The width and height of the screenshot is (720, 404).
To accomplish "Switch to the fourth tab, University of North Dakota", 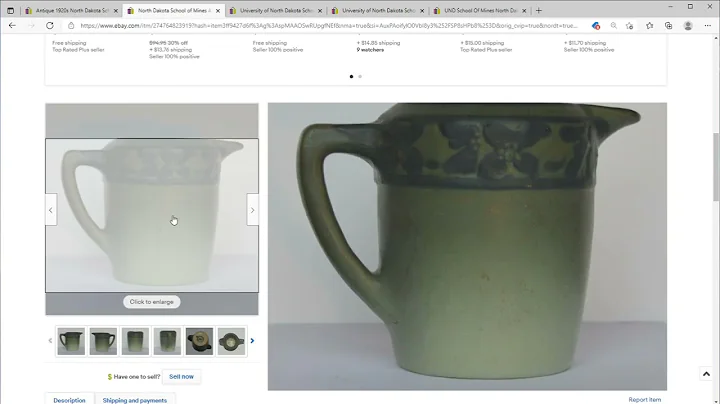I will click(378, 10).
